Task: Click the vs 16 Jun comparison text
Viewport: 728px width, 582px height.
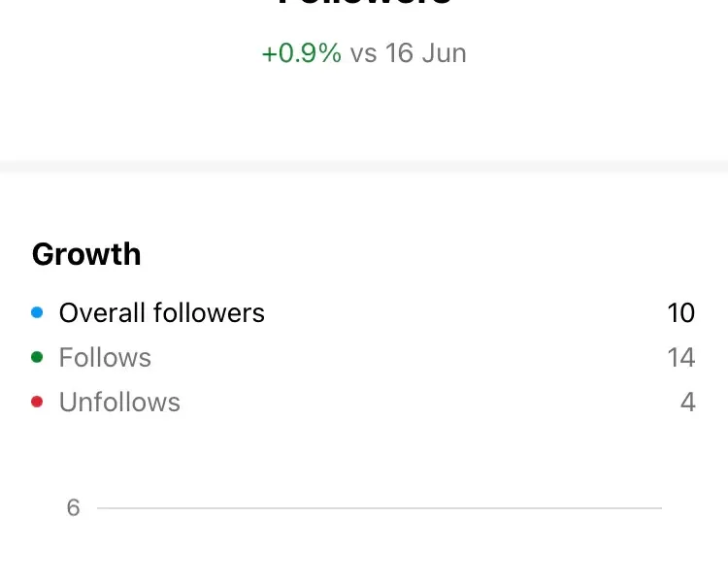Action: 408,53
